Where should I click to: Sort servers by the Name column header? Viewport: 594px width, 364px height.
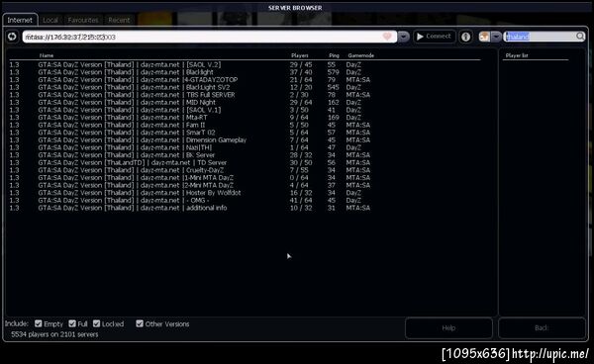coord(47,55)
